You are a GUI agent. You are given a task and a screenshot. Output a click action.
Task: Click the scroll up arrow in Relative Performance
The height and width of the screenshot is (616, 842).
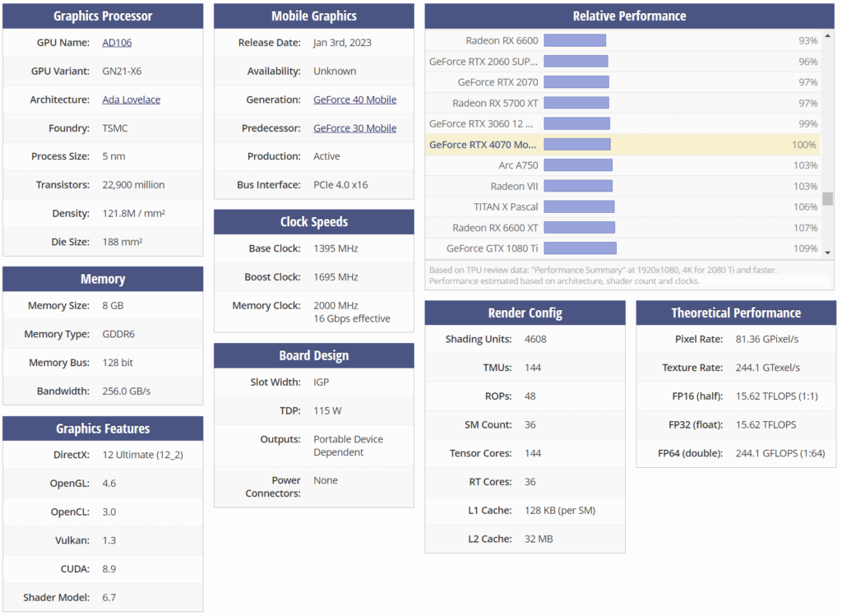tap(827, 36)
